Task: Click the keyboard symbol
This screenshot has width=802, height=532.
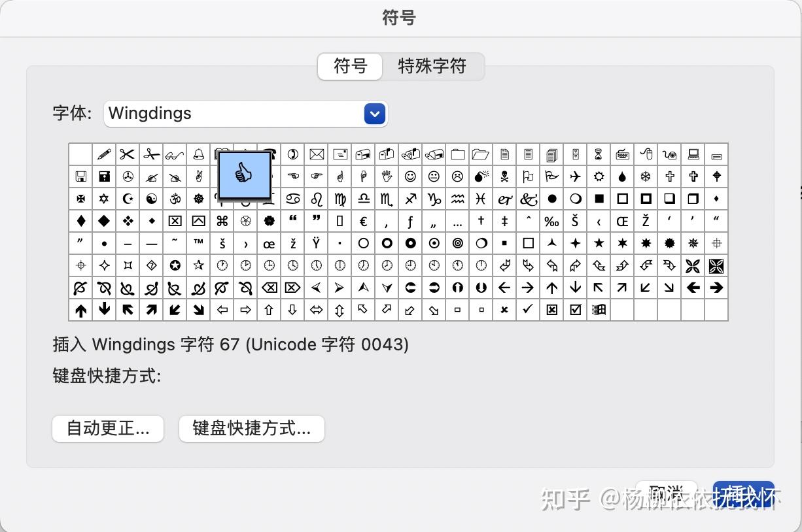Action: coord(623,154)
